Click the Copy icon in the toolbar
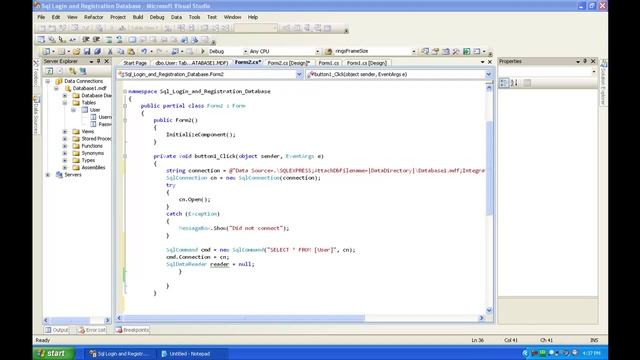Image resolution: width=640 pixels, height=360 pixels. point(120,51)
